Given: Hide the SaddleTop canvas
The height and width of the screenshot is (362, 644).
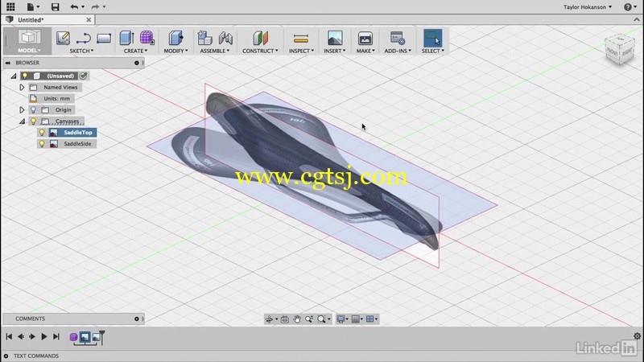Looking at the screenshot, I should [x=42, y=132].
